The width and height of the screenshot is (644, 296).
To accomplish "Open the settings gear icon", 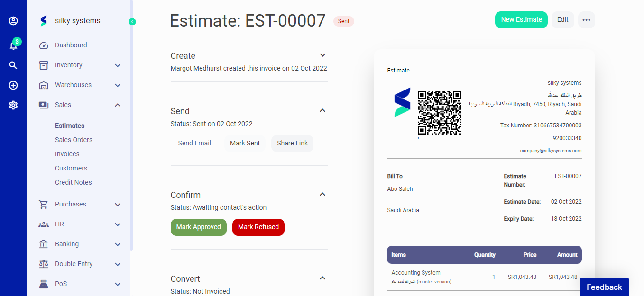I will point(13,105).
